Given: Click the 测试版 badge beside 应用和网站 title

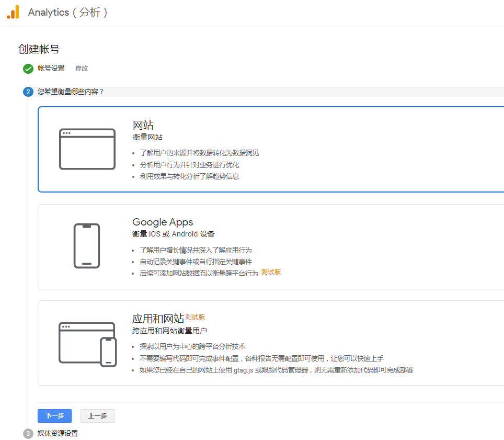Looking at the screenshot, I should 195,317.
